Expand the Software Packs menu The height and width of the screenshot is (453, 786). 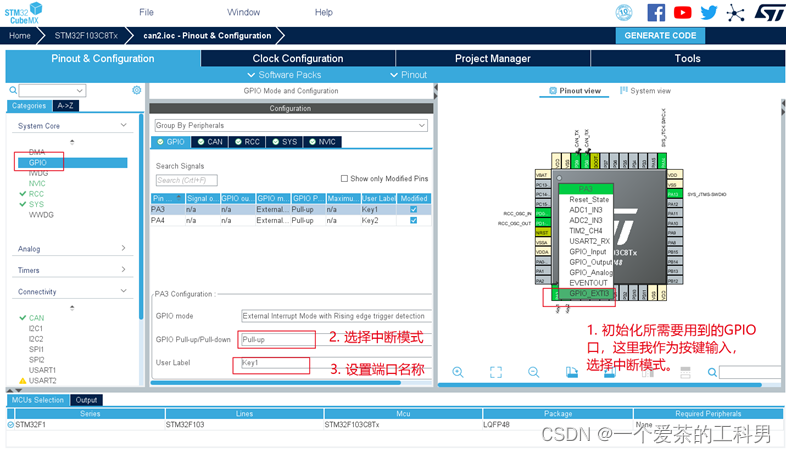coord(284,75)
